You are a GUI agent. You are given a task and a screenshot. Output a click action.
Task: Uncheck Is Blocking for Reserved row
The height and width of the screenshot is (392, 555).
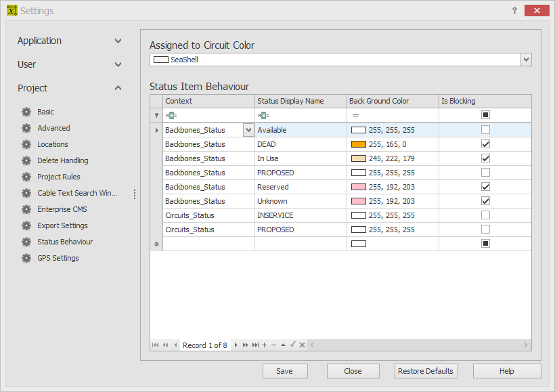point(486,187)
